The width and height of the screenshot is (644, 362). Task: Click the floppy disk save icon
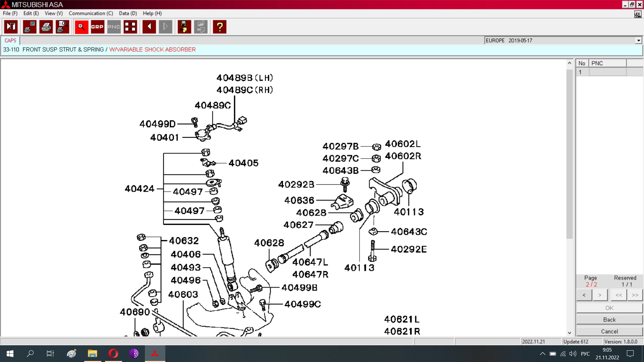click(x=184, y=27)
